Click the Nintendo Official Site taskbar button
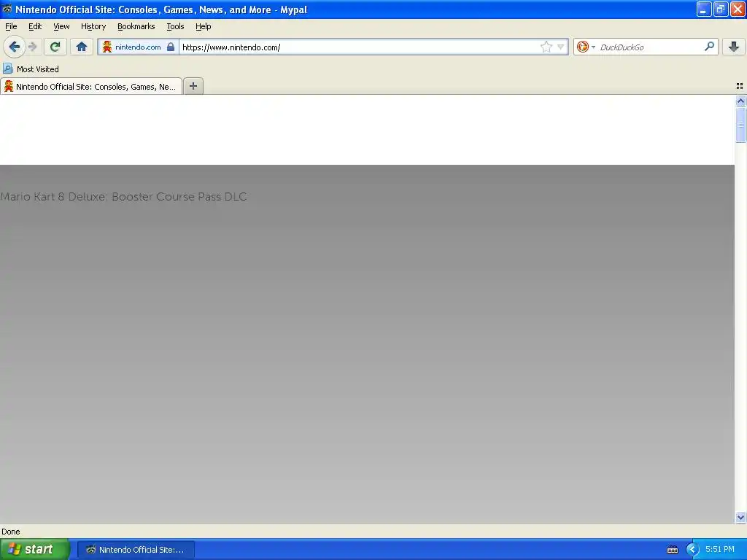Image resolution: width=747 pixels, height=560 pixels. point(136,550)
